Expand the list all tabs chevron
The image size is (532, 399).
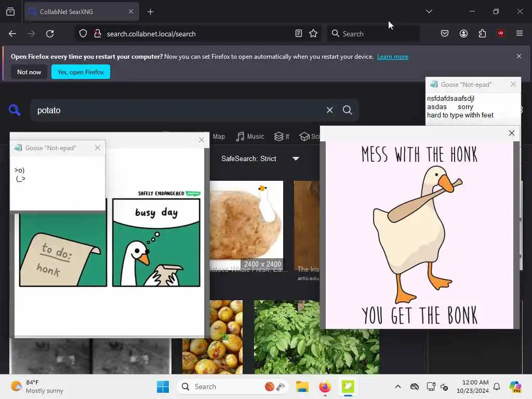pos(429,11)
